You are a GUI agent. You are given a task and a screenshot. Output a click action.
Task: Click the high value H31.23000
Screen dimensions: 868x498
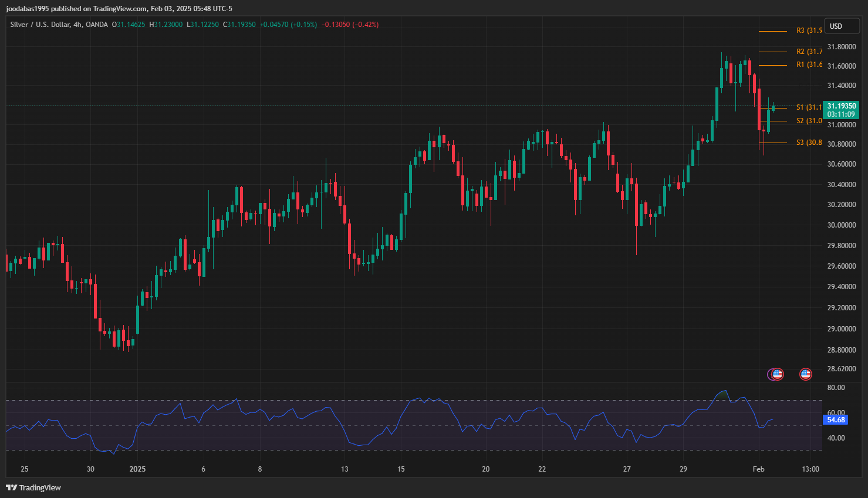tap(166, 25)
